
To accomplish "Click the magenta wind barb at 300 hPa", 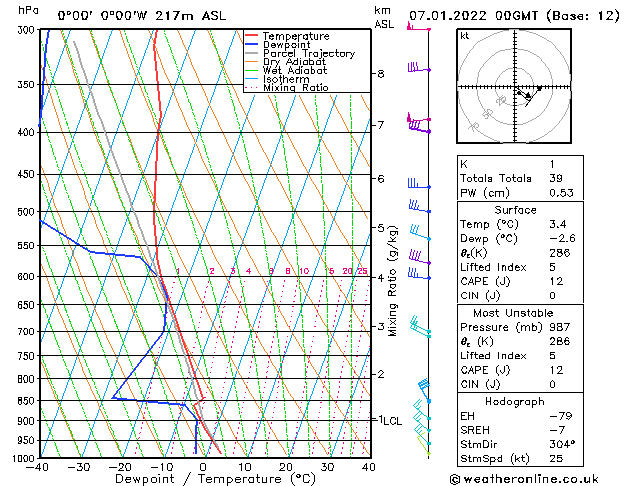I will point(418,27).
